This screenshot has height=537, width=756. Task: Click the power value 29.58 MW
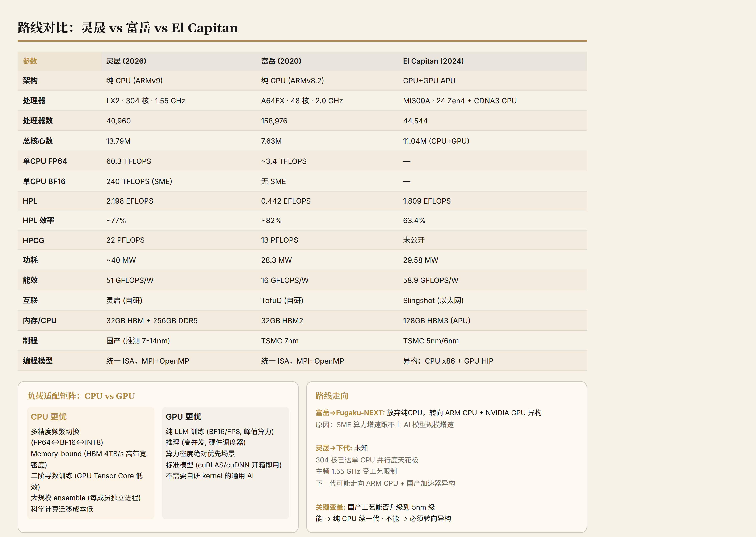[420, 260]
